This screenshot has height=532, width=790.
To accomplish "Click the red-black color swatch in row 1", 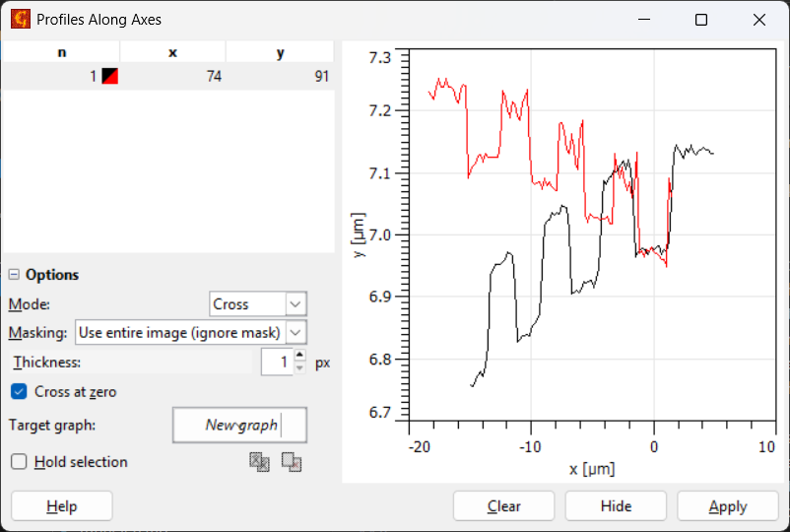I will coord(109,76).
